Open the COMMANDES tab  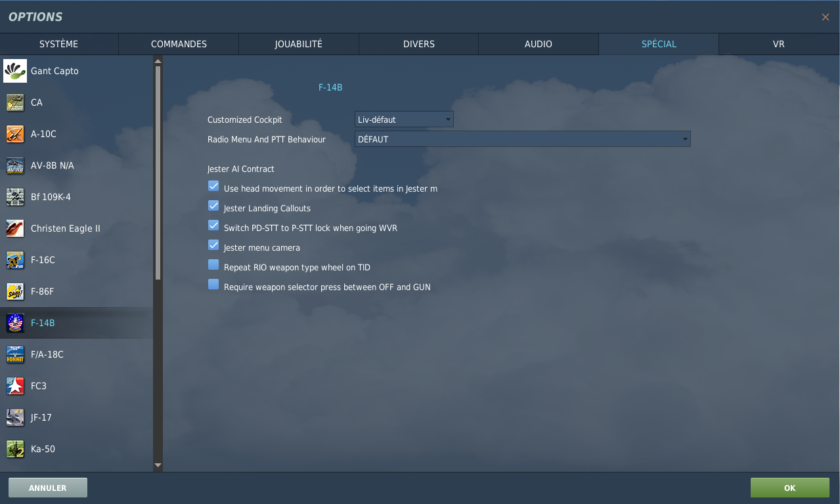coord(179,44)
